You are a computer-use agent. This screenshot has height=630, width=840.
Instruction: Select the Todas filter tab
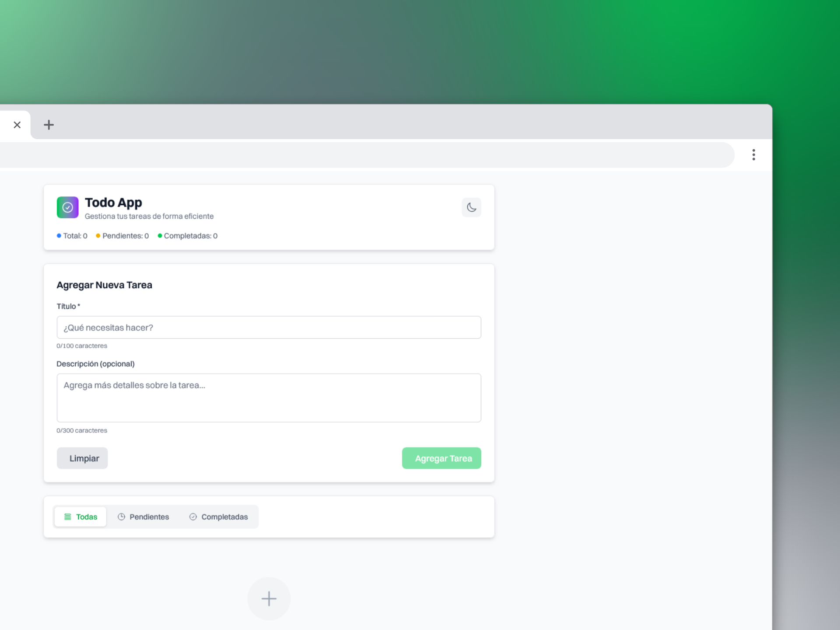80,517
